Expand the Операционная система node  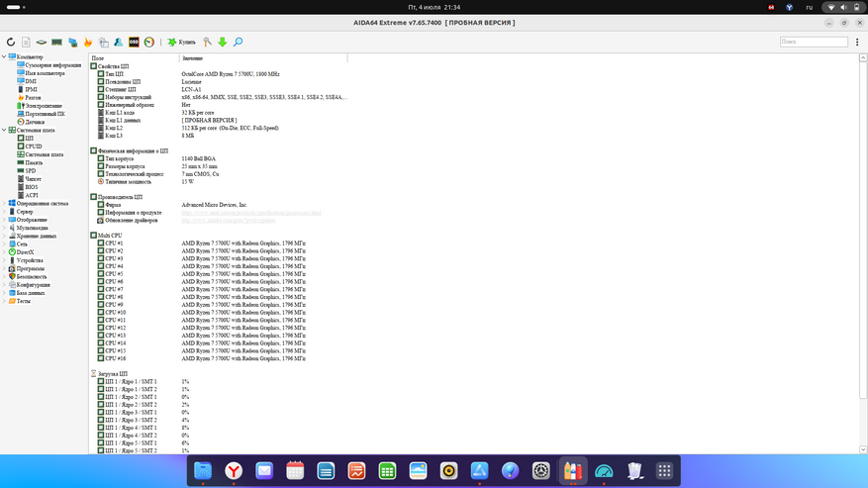[x=4, y=203]
